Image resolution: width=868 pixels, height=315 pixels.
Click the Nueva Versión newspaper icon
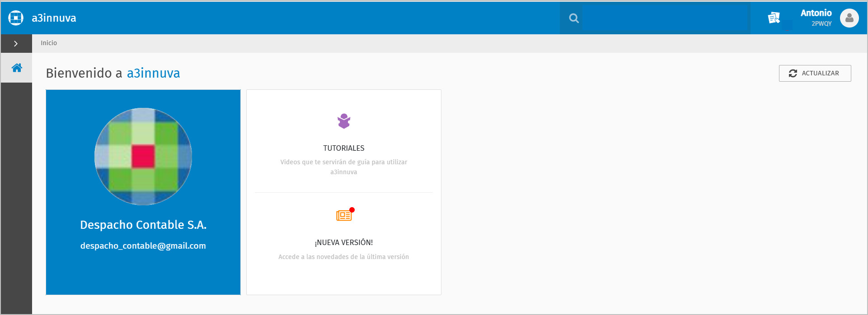[x=345, y=215]
